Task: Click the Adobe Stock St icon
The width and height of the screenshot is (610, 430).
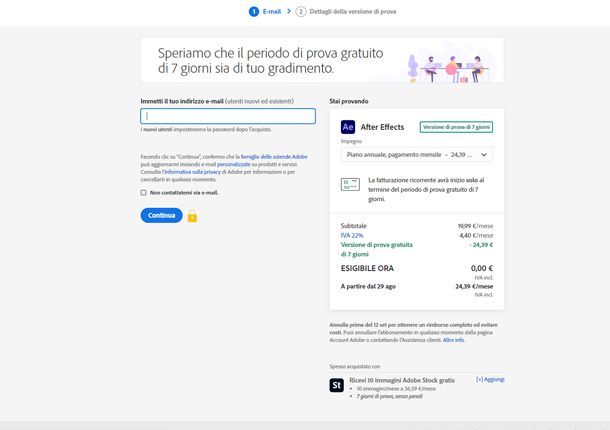Action: [x=337, y=385]
